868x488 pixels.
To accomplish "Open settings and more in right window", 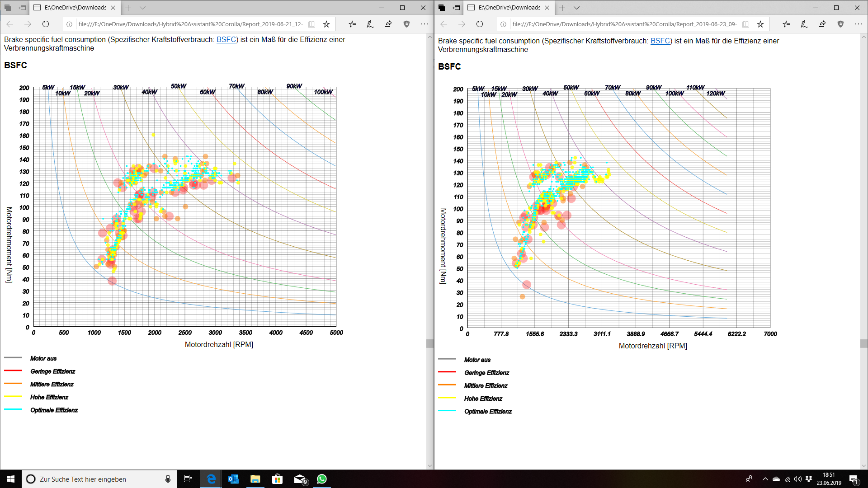I will [858, 24].
